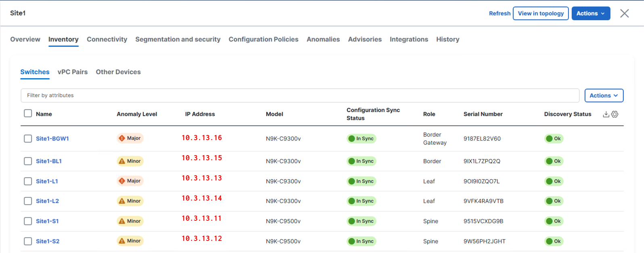This screenshot has height=253, width=644.
Task: Click the Minor anomaly badge for Site1-BL1
Action: click(x=130, y=161)
